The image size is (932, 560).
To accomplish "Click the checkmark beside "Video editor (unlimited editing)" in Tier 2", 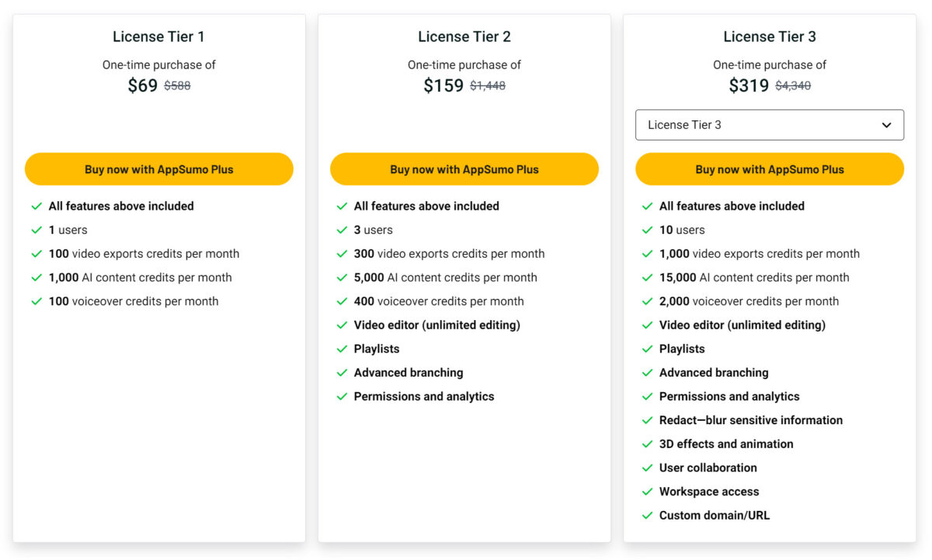I will click(x=342, y=325).
